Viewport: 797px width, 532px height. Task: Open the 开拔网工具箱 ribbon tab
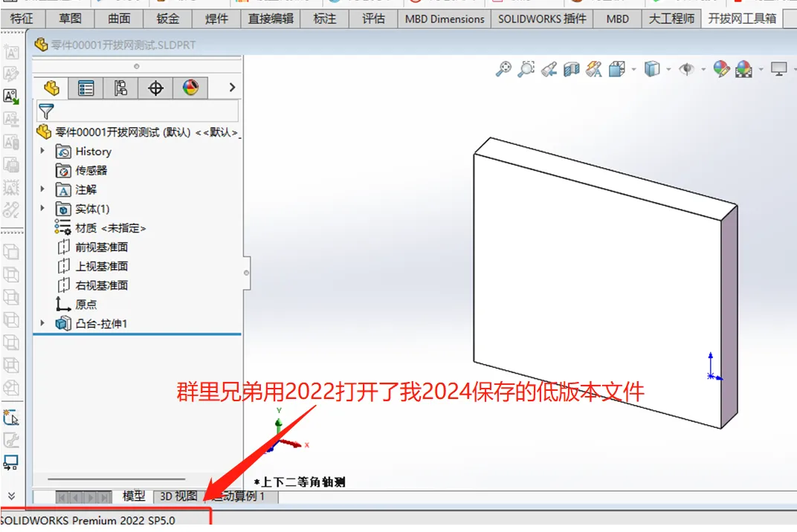click(x=742, y=19)
